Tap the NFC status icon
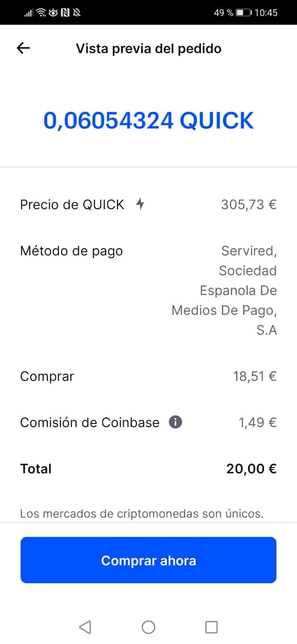This screenshot has height=644, width=297. point(65,12)
